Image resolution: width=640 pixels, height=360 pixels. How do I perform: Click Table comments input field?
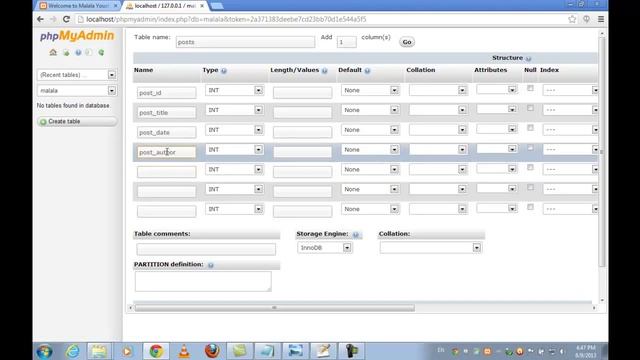[x=206, y=249]
